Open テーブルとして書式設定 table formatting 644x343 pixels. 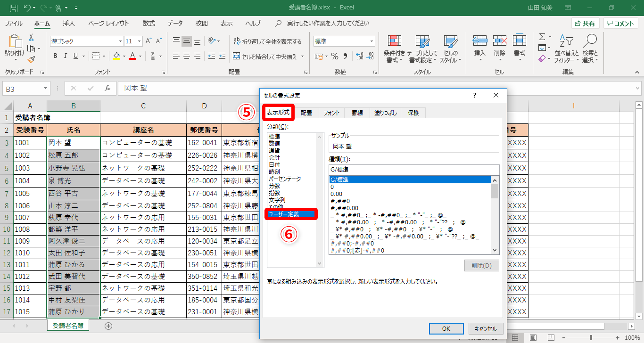422,49
